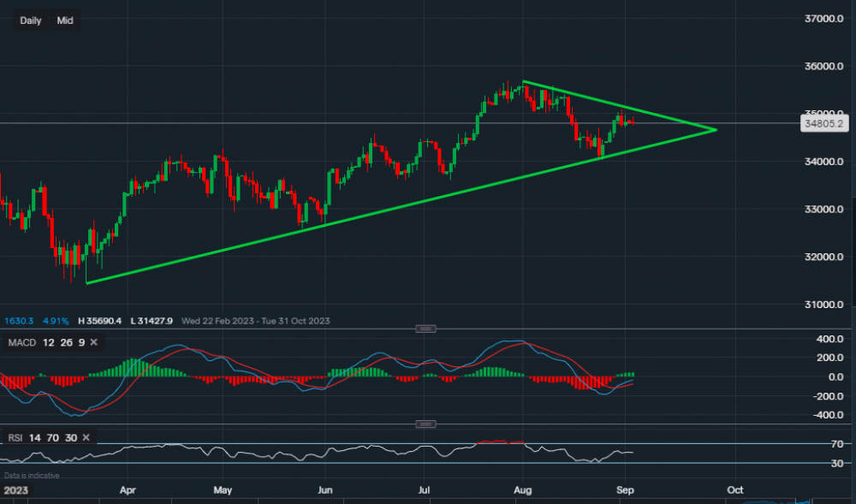This screenshot has width=856, height=504.
Task: Click the 31000.0 price axis label
Action: (x=825, y=305)
